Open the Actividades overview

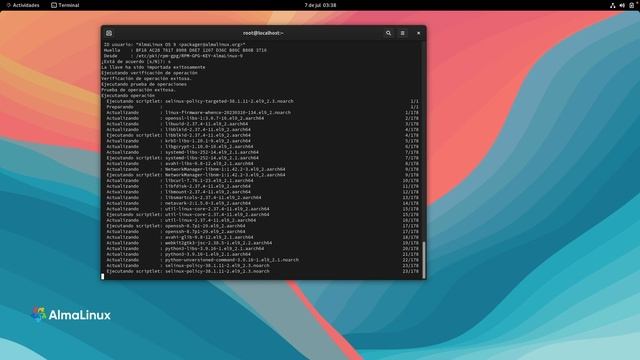point(23,5)
